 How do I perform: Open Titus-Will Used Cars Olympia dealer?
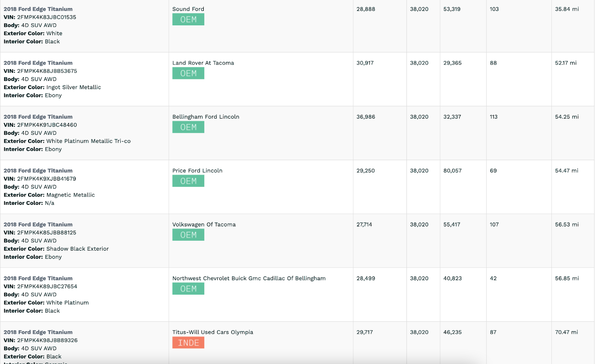pyautogui.click(x=213, y=332)
